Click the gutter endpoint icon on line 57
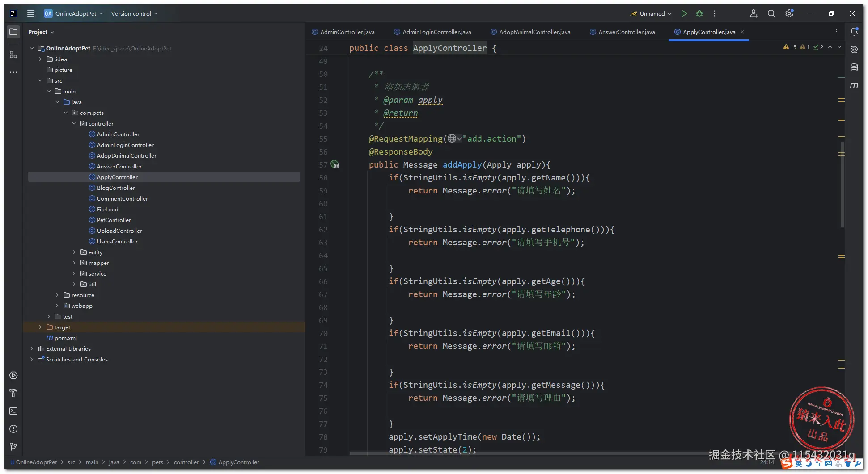The image size is (868, 474). [335, 165]
